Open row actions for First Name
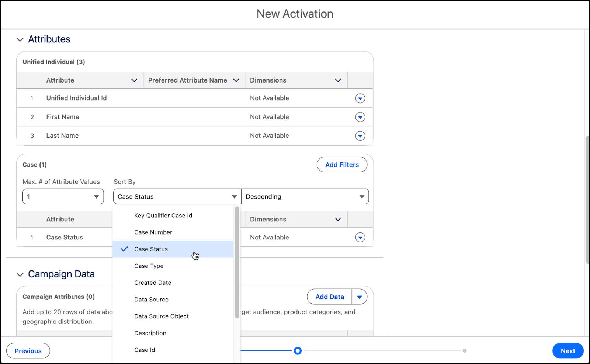Viewport: 590px width, 364px height. pyautogui.click(x=360, y=117)
